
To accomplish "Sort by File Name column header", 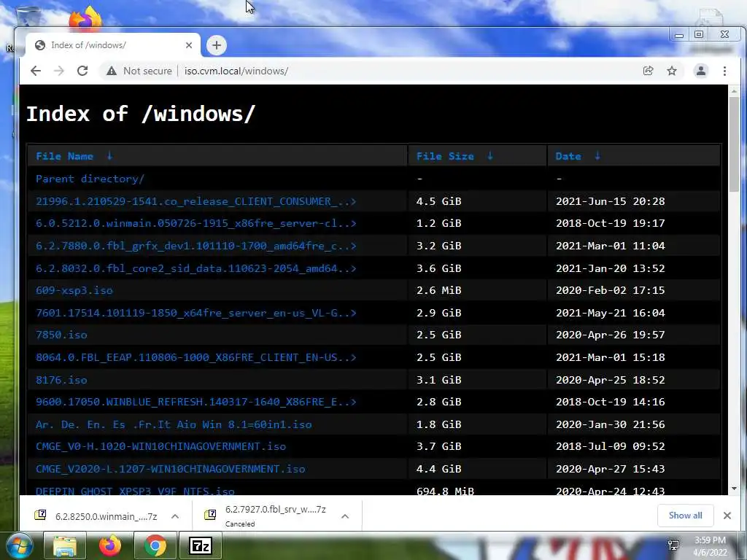I will coord(64,156).
